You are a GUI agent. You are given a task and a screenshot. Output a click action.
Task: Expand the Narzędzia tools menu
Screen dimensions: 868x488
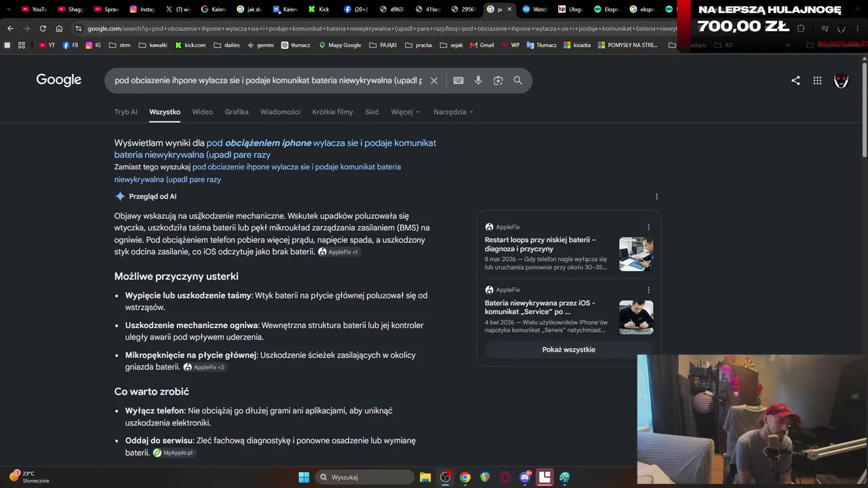click(x=454, y=112)
